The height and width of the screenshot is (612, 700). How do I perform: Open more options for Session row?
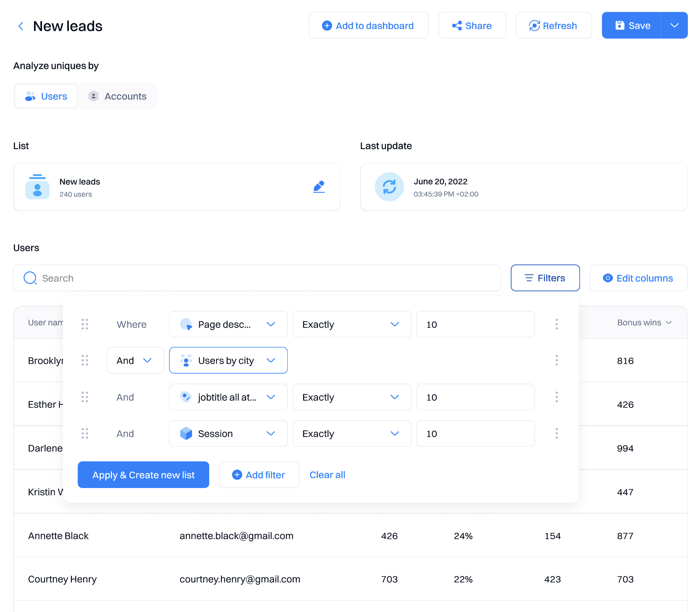click(557, 433)
